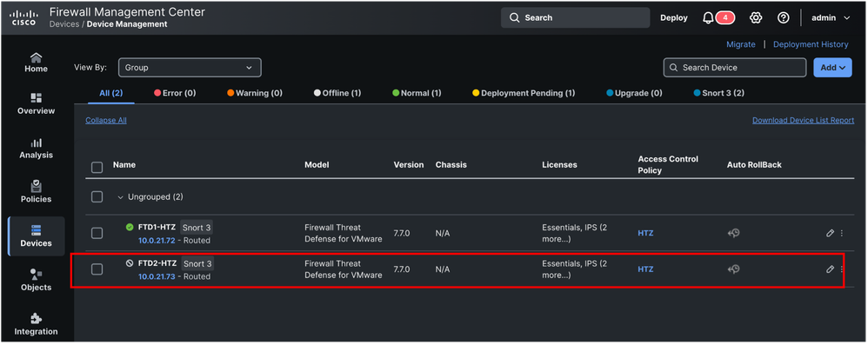The height and width of the screenshot is (345, 868).
Task: Click green status icon of FTD1-HTZ
Action: [130, 227]
